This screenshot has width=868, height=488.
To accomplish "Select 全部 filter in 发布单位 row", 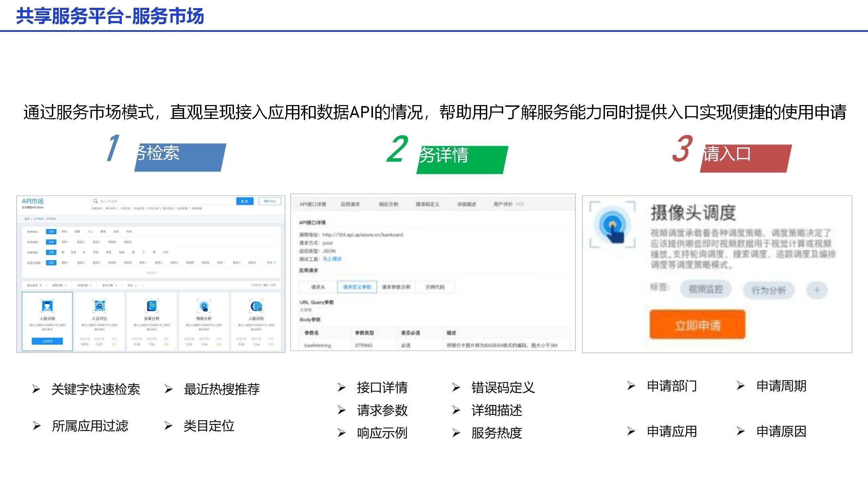I will point(51,232).
